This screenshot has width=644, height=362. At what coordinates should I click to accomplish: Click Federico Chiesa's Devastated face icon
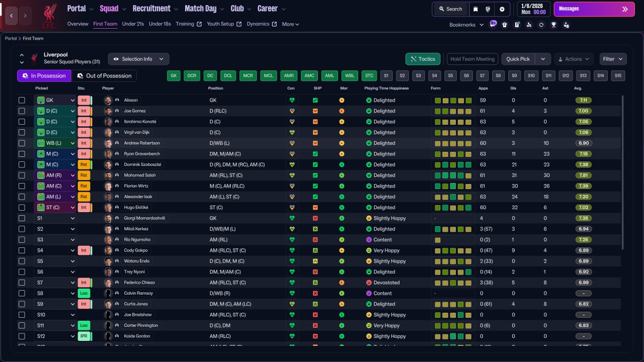coord(369,283)
